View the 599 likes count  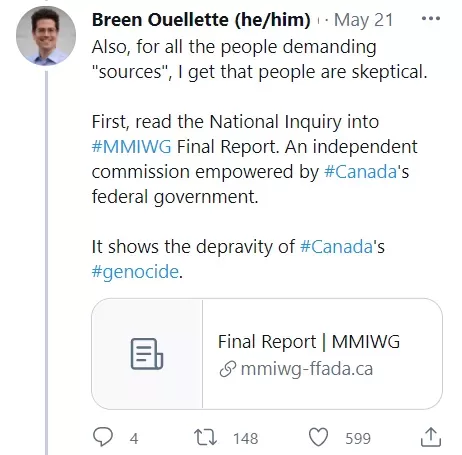tap(358, 439)
